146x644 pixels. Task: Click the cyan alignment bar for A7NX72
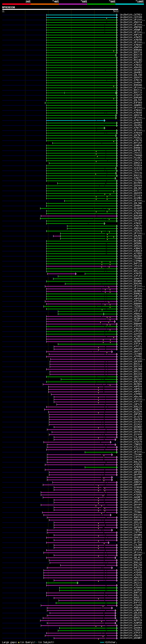76,120
